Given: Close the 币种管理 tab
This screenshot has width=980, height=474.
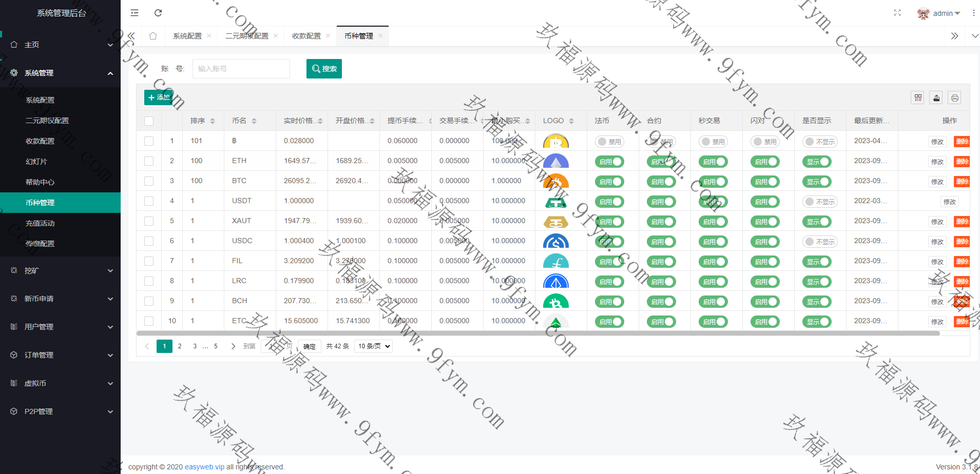Looking at the screenshot, I should (380, 36).
